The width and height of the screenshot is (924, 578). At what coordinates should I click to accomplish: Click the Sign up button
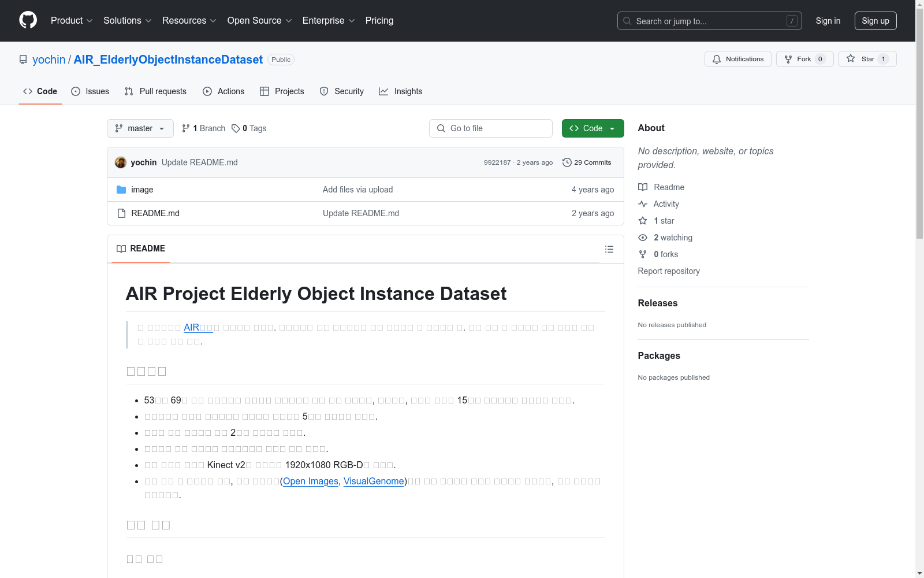point(875,21)
